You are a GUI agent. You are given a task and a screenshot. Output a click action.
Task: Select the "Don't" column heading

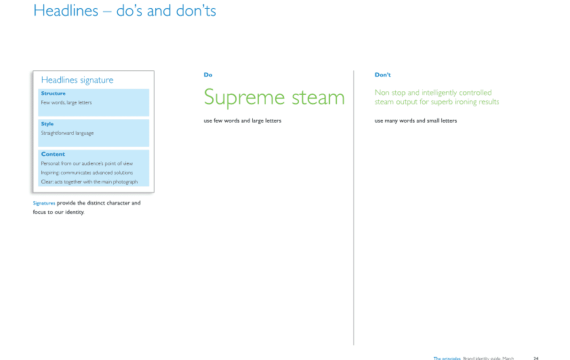tap(382, 75)
